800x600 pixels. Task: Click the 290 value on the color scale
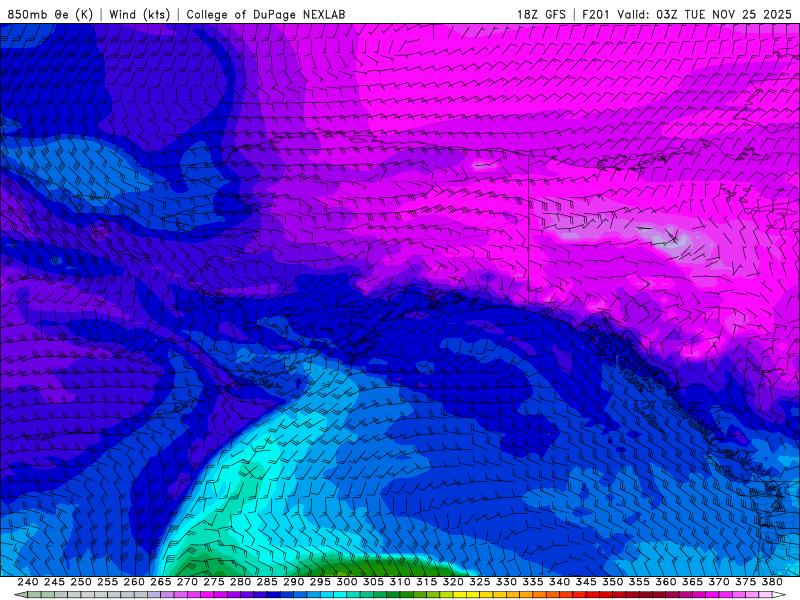[x=293, y=582]
